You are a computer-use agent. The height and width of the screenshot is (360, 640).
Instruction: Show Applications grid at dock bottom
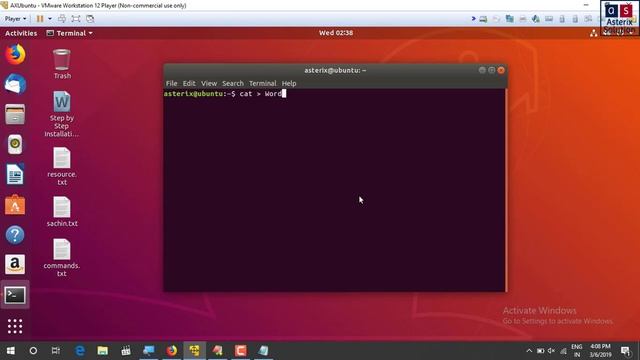click(15, 326)
